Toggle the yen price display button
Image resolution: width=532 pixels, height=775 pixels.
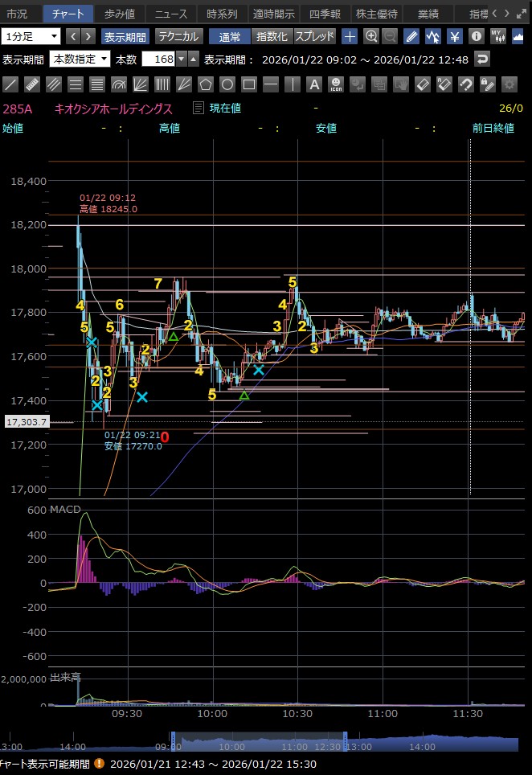point(454,36)
